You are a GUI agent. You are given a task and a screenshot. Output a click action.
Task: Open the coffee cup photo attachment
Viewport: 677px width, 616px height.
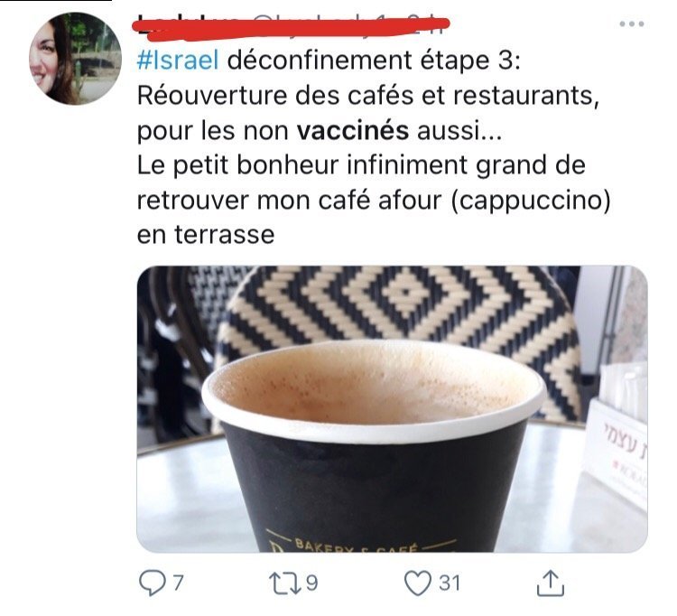[x=392, y=409]
